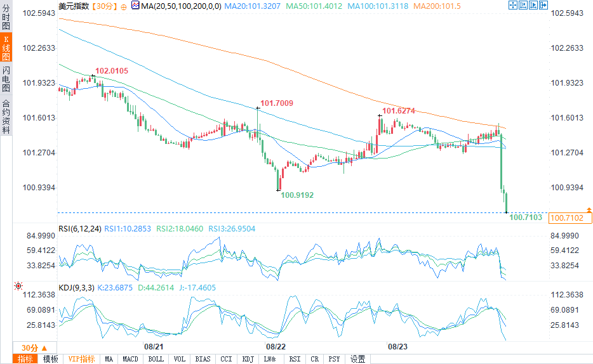Open the 30分 period dropdown
Viewport: 593px width, 364px height.
(x=34, y=348)
